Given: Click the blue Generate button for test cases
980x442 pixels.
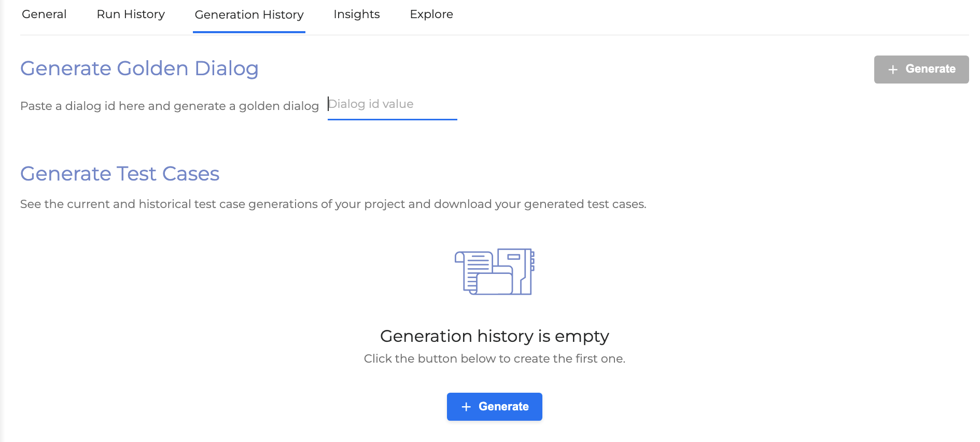Looking at the screenshot, I should click(x=495, y=407).
